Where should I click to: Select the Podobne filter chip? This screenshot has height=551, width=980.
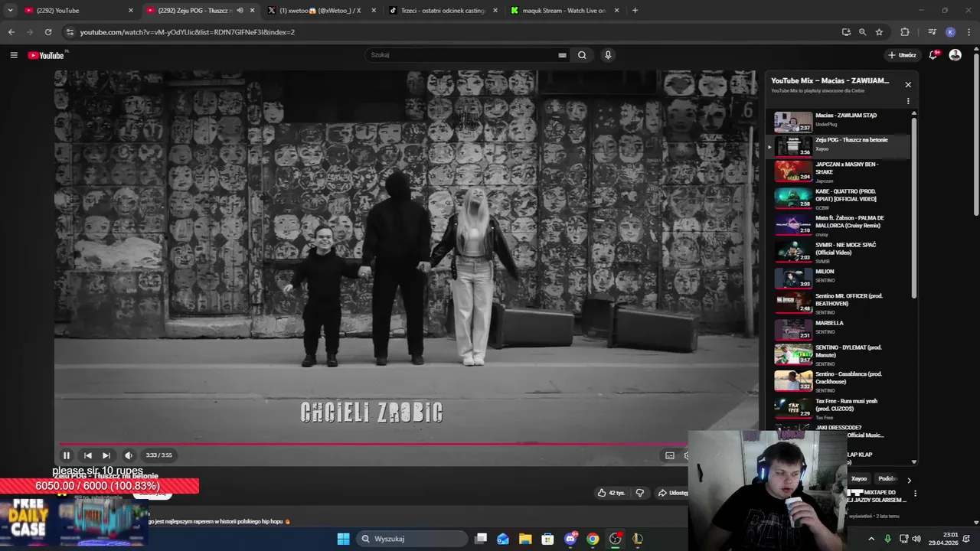coord(888,479)
